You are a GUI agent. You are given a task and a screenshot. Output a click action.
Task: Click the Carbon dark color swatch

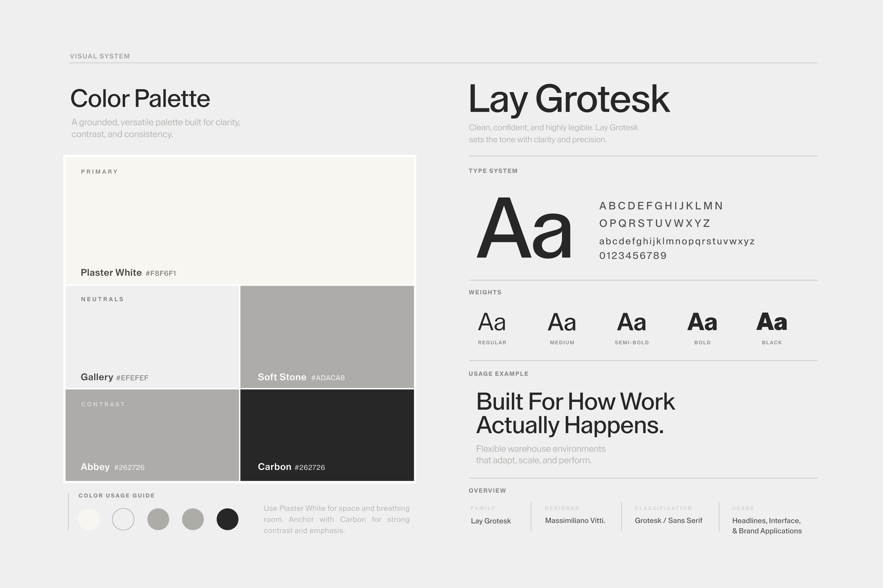click(327, 435)
